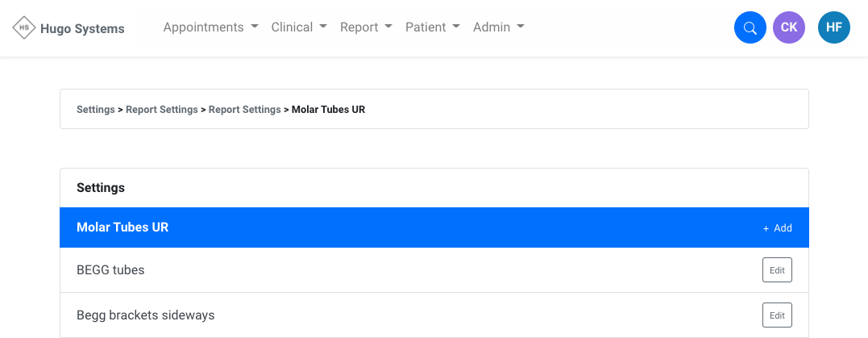Click Edit for Begg brackets sideways
This screenshot has width=868, height=338.
pos(776,315)
